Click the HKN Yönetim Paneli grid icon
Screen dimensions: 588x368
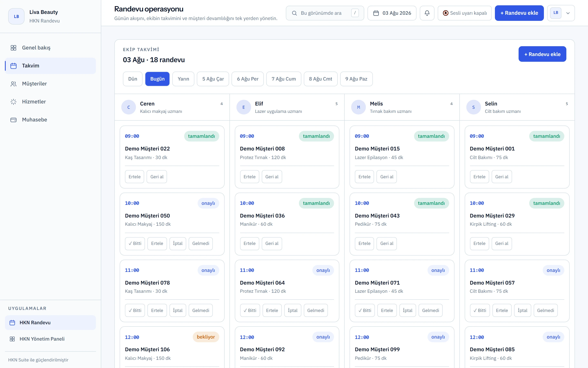pyautogui.click(x=12, y=339)
